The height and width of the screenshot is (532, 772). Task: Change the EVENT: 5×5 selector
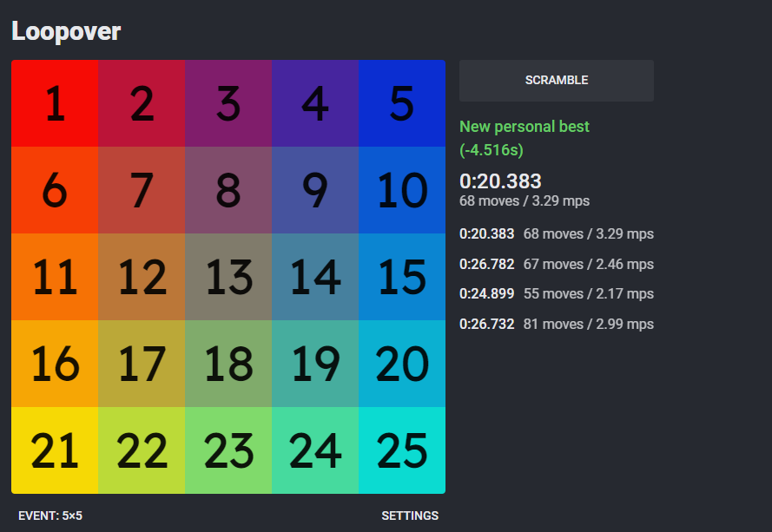tap(50, 516)
